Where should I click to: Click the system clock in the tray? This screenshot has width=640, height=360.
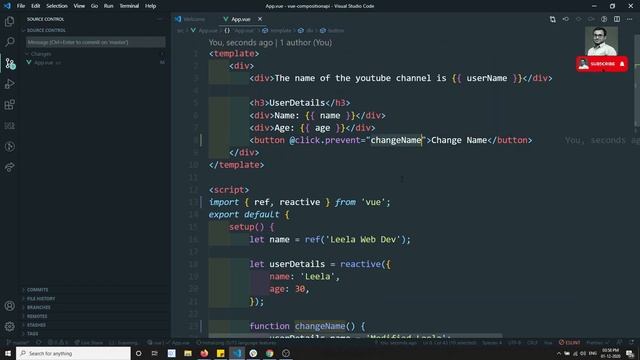pyautogui.click(x=610, y=353)
